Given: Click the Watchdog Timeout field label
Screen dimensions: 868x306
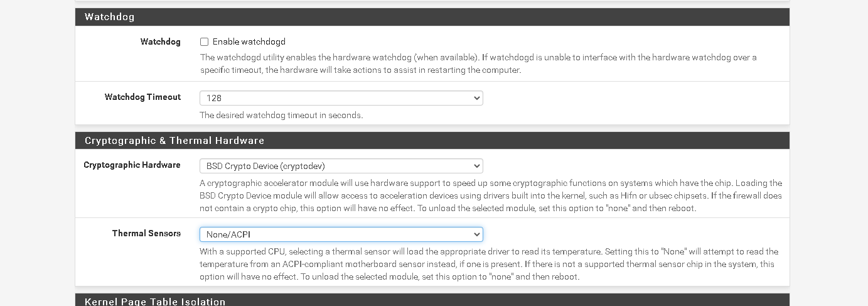Looking at the screenshot, I should (142, 97).
